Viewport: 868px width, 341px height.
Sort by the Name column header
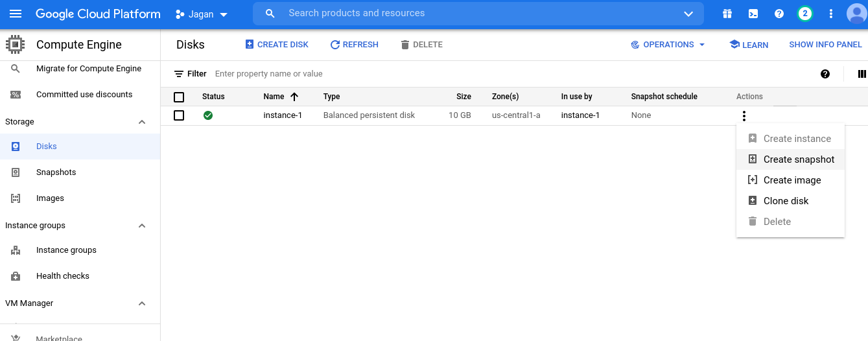click(x=274, y=97)
